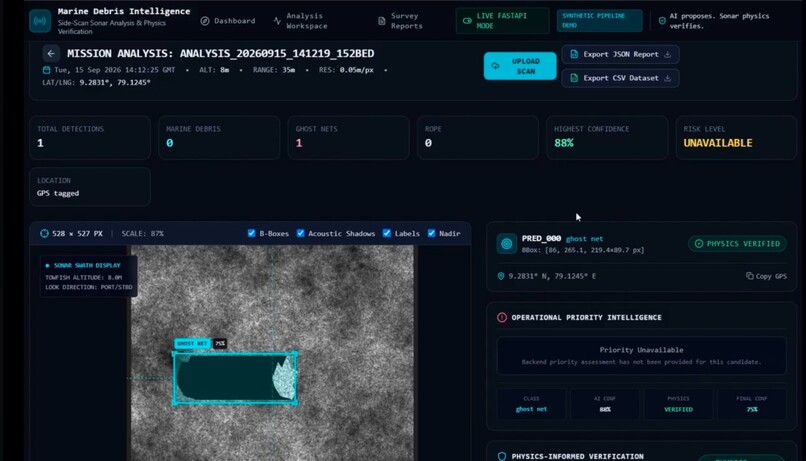Click the Total Detections card
The height and width of the screenshot is (461, 806).
click(90, 137)
